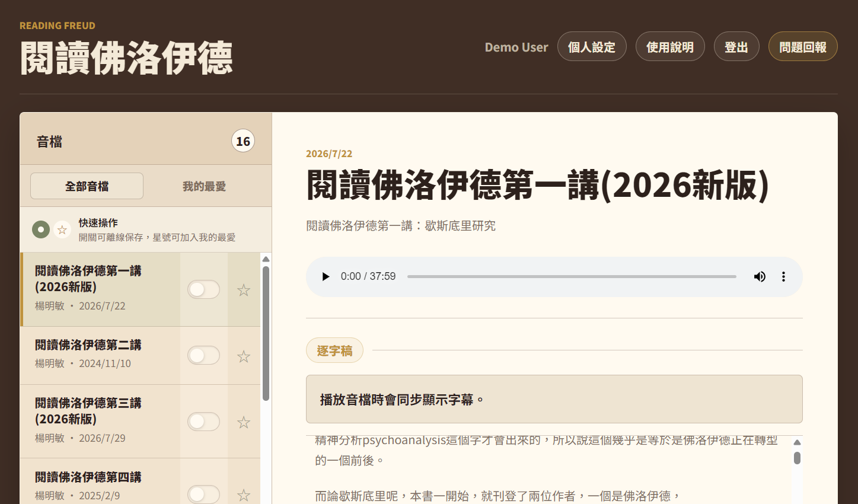Click the READING FREUD label

pos(58,25)
